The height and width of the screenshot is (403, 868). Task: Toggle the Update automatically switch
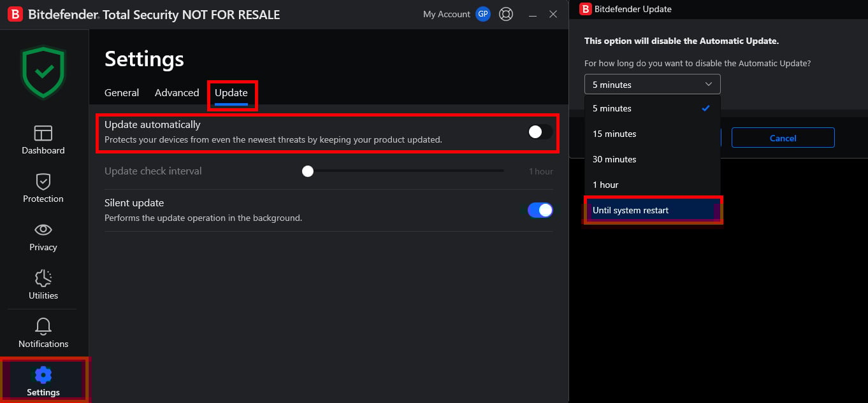point(540,132)
